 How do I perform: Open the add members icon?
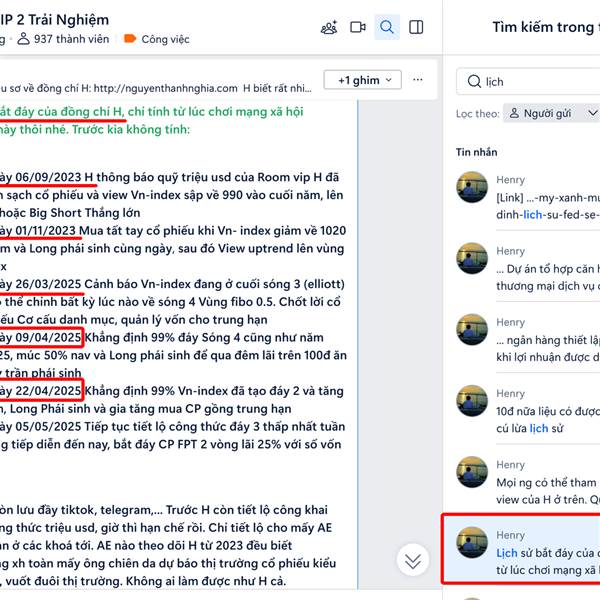(x=329, y=27)
